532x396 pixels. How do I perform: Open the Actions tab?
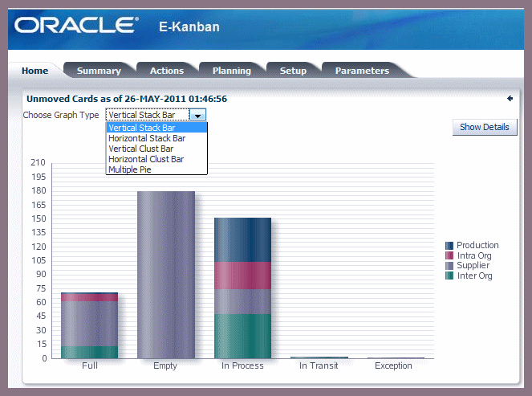click(167, 71)
